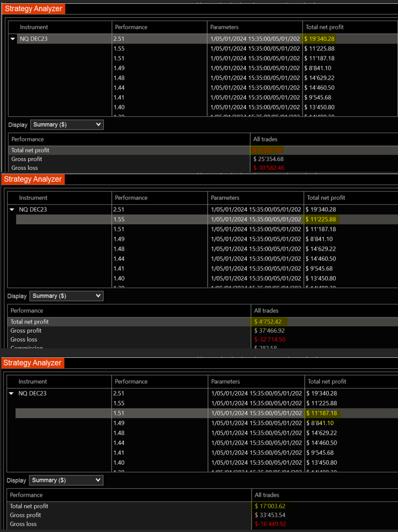
Task: Open Display dropdown above the $-5'227.78 summary
Action: pyautogui.click(x=67, y=125)
